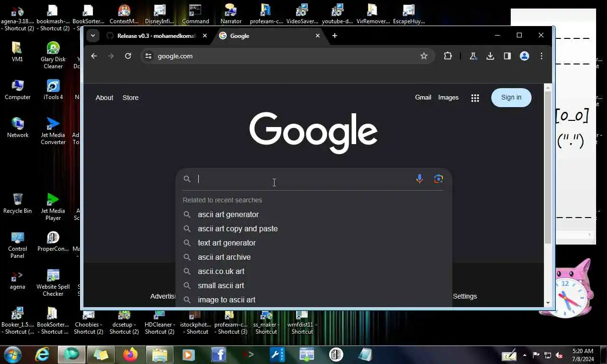The image size is (607, 364).
Task: Bookmark this page with the star icon
Action: click(x=424, y=56)
